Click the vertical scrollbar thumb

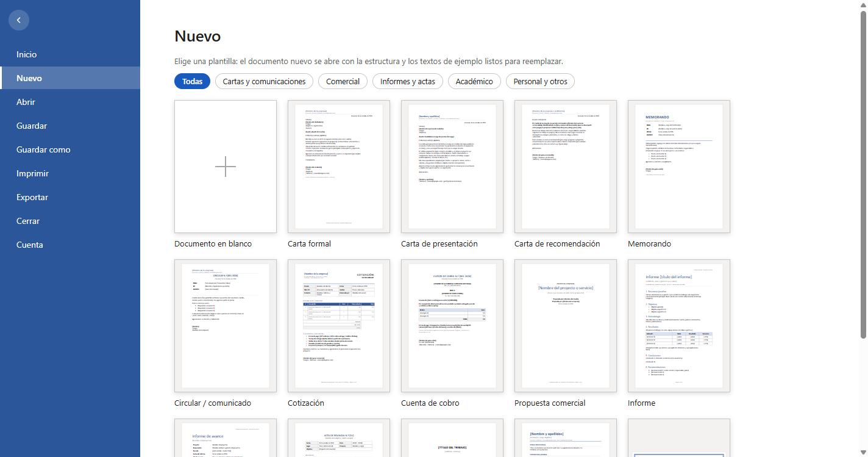point(863,174)
